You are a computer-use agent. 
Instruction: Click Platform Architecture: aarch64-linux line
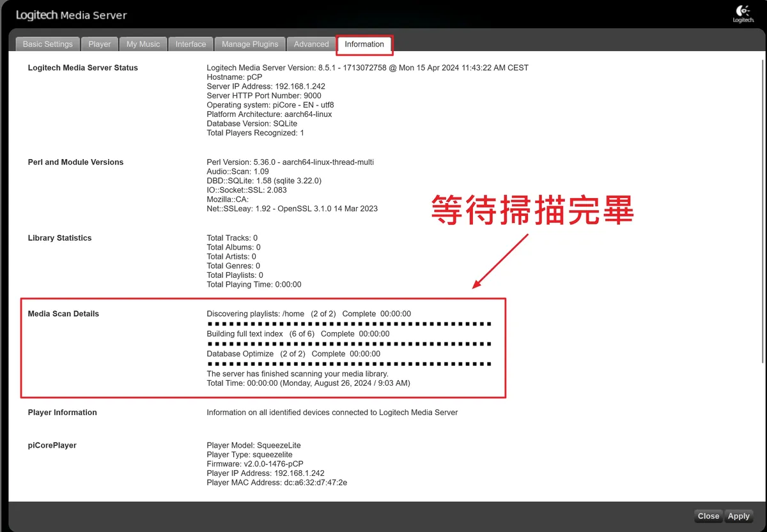click(x=269, y=114)
